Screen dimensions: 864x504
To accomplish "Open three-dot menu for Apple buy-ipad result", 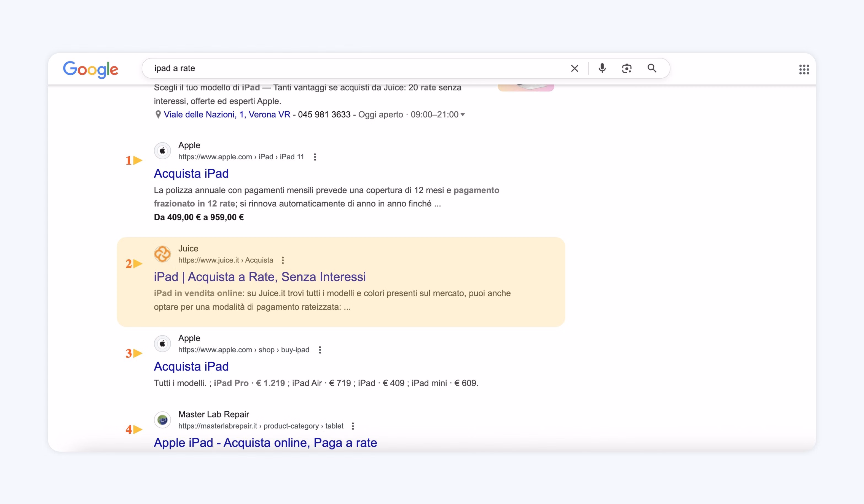I will 320,350.
